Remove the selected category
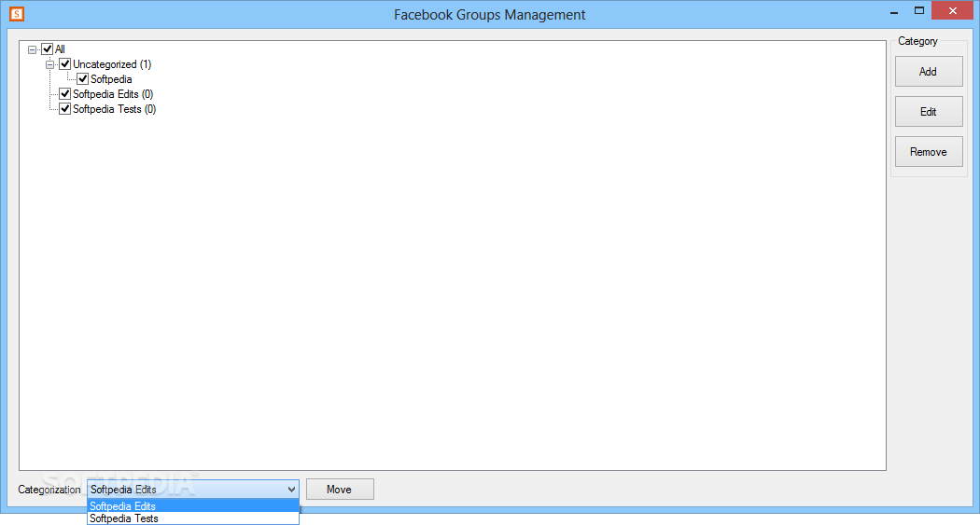 pyautogui.click(x=929, y=152)
